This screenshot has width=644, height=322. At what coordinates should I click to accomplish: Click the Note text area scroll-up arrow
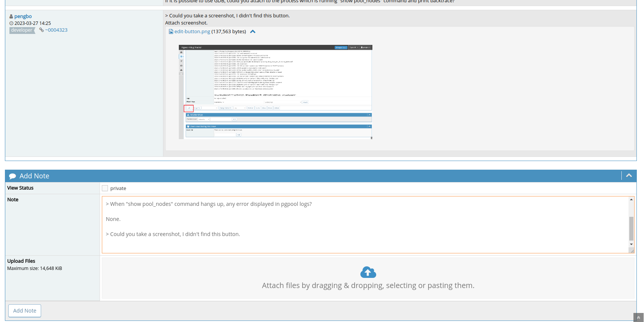pyautogui.click(x=631, y=199)
